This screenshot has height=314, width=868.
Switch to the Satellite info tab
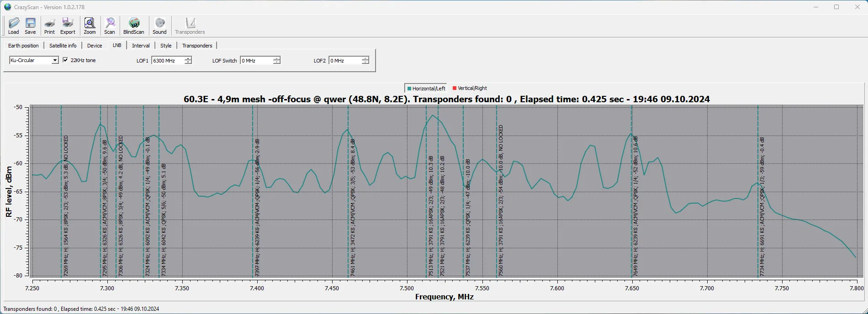[x=63, y=46]
